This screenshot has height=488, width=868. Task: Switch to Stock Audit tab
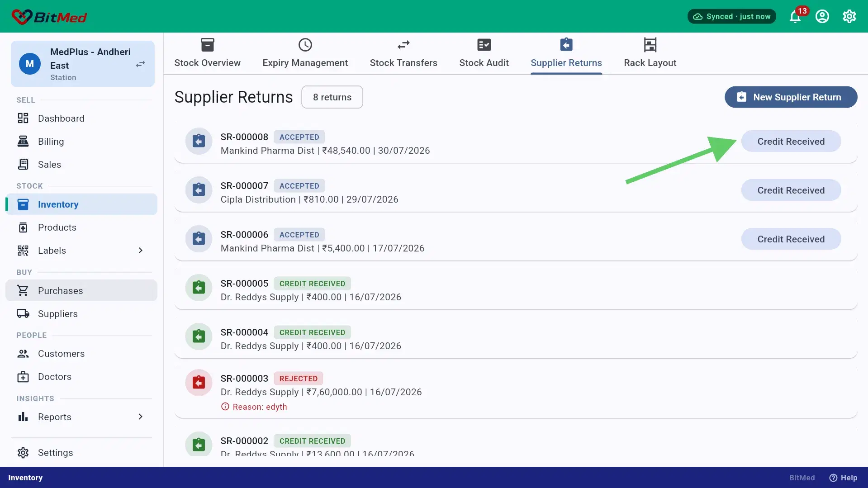click(484, 53)
